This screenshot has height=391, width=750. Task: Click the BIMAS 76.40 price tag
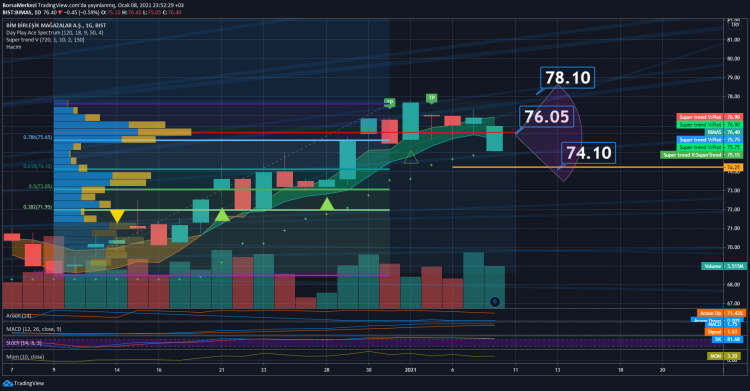pos(724,132)
